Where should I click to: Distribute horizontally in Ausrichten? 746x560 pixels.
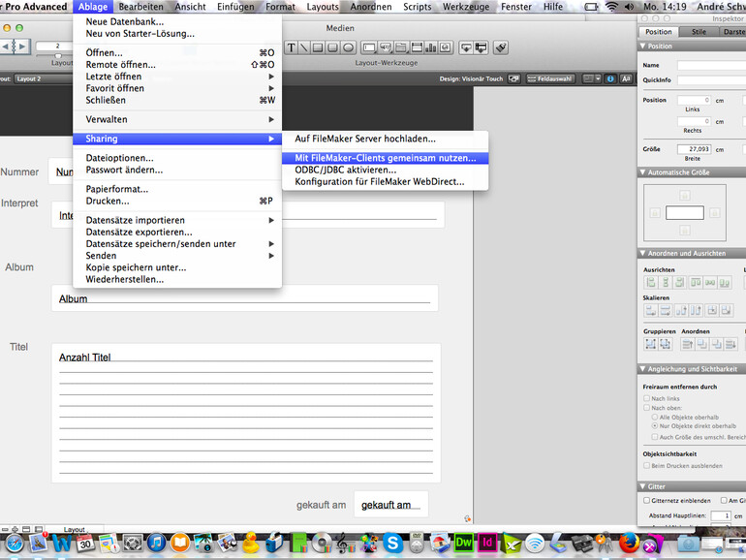pyautogui.click(x=710, y=283)
